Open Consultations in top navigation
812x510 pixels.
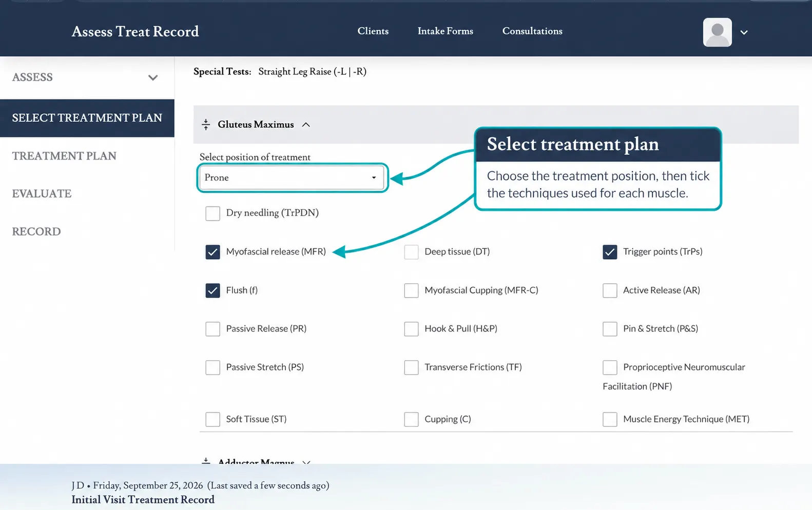point(532,31)
